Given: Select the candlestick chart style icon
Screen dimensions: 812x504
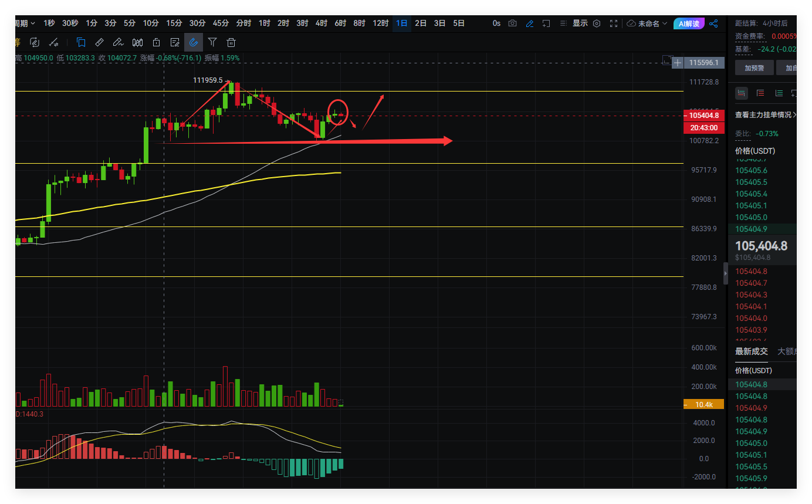Looking at the screenshot, I should [137, 42].
